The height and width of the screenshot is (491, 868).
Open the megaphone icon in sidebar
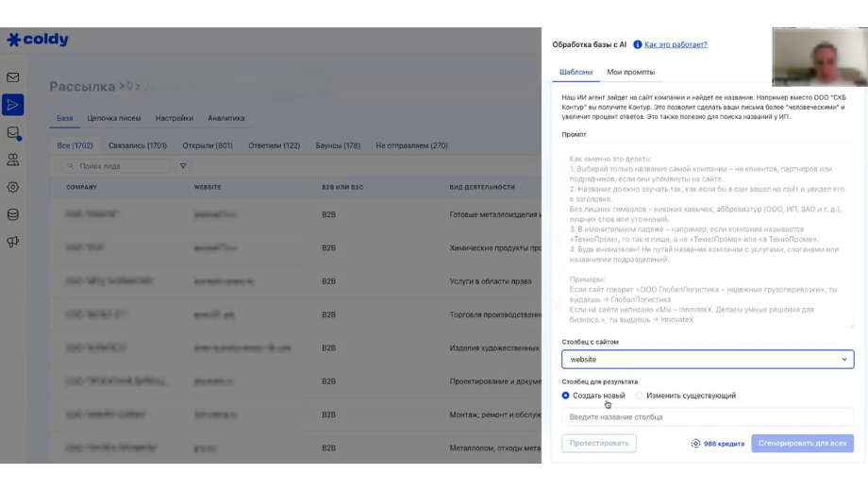pos(12,242)
